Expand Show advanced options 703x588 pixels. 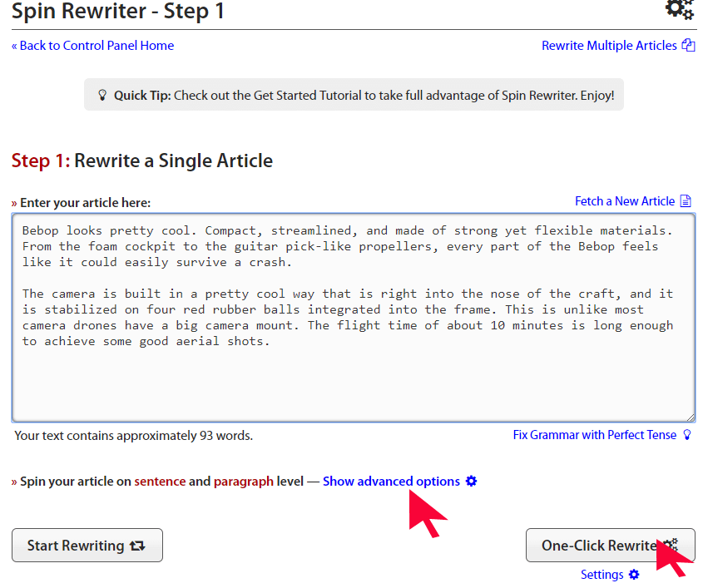(x=391, y=482)
